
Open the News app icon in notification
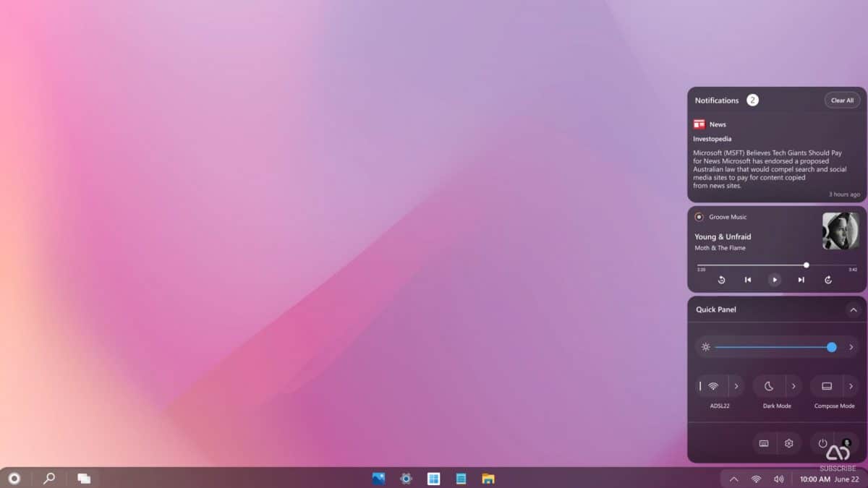[x=699, y=124]
